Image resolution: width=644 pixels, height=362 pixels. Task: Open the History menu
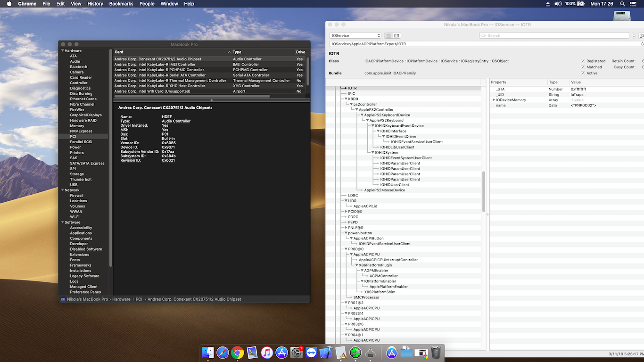pyautogui.click(x=95, y=4)
